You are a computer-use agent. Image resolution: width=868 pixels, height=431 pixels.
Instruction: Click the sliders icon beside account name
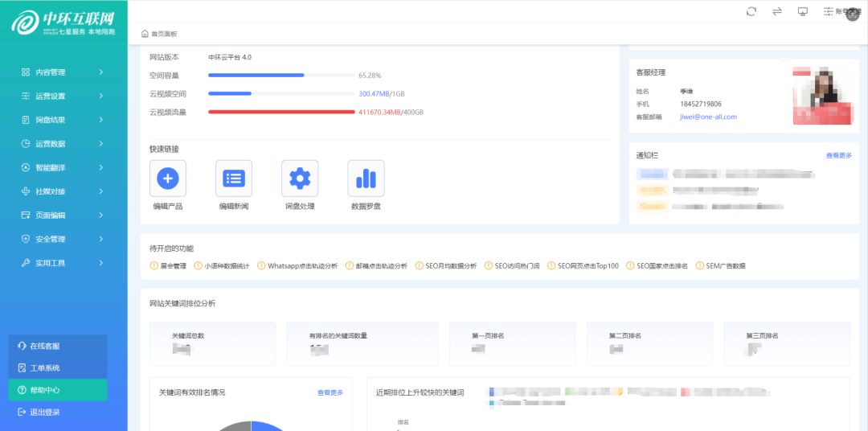click(828, 11)
